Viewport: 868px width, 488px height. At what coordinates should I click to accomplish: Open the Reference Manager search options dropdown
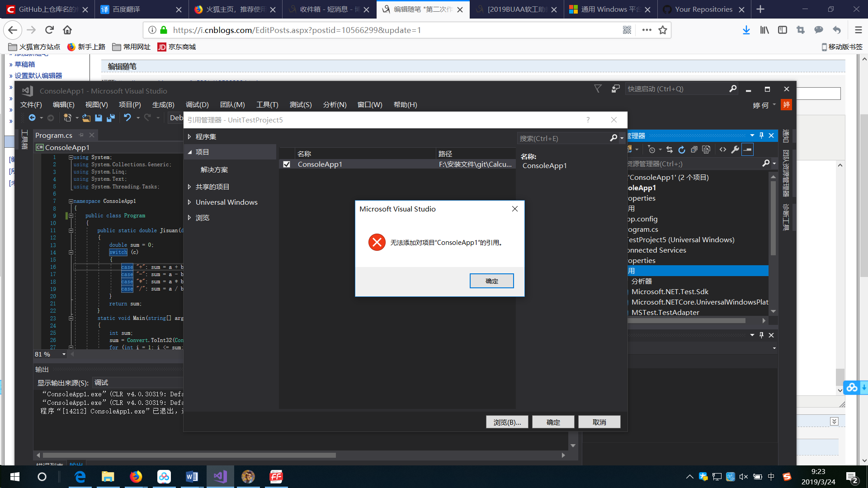(x=622, y=138)
